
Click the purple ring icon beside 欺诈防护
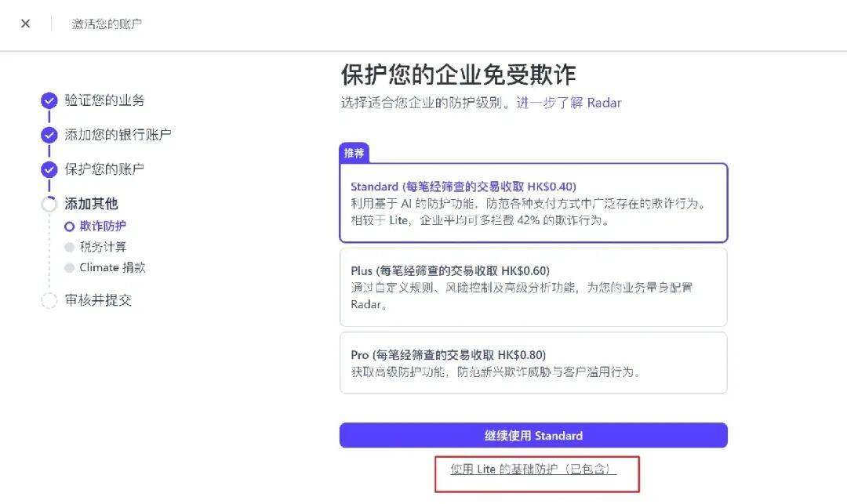69,227
